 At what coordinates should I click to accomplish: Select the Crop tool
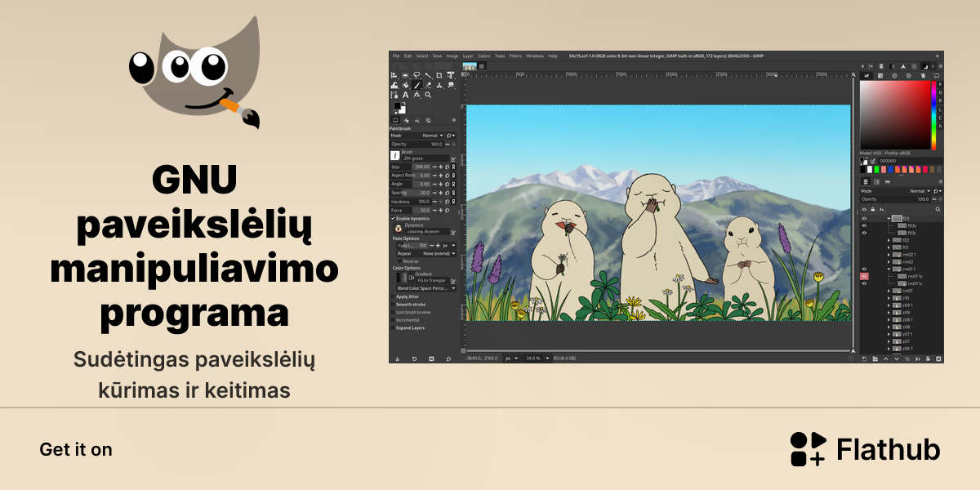(x=439, y=75)
